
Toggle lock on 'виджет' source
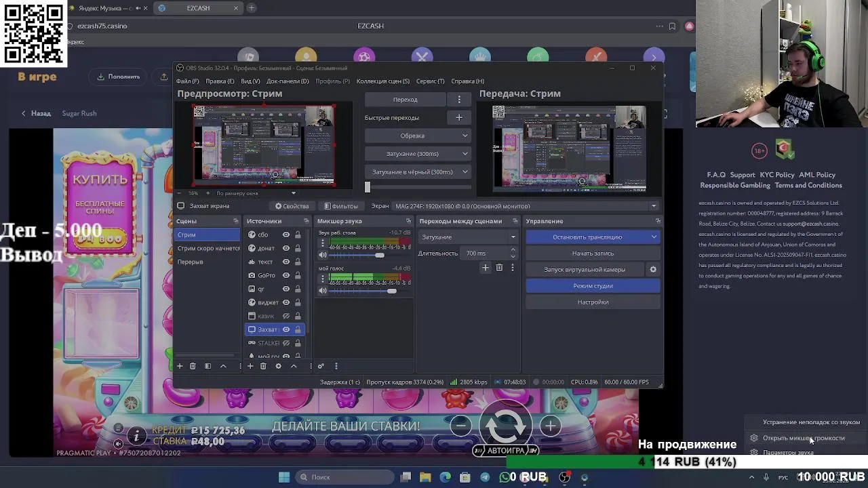coord(297,302)
